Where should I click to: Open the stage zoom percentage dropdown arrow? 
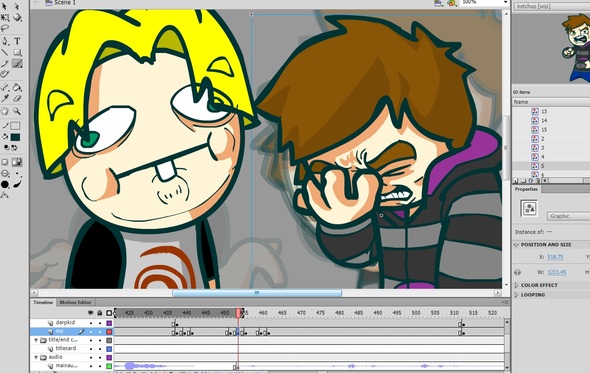[x=505, y=3]
